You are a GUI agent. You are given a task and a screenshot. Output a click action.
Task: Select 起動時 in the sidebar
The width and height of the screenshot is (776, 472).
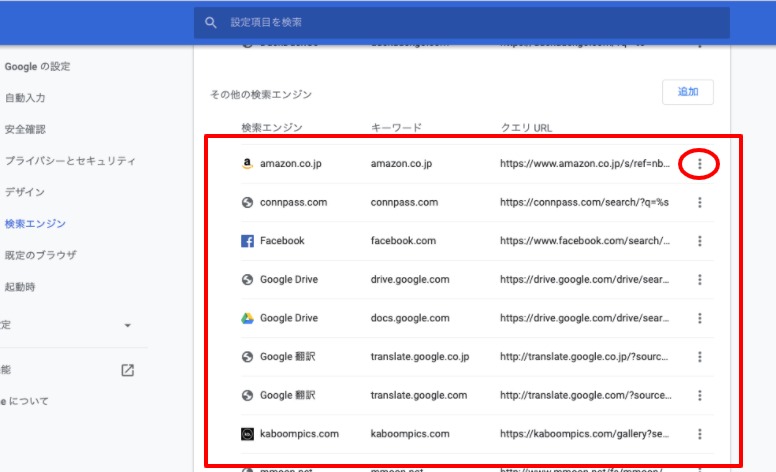tap(18, 287)
